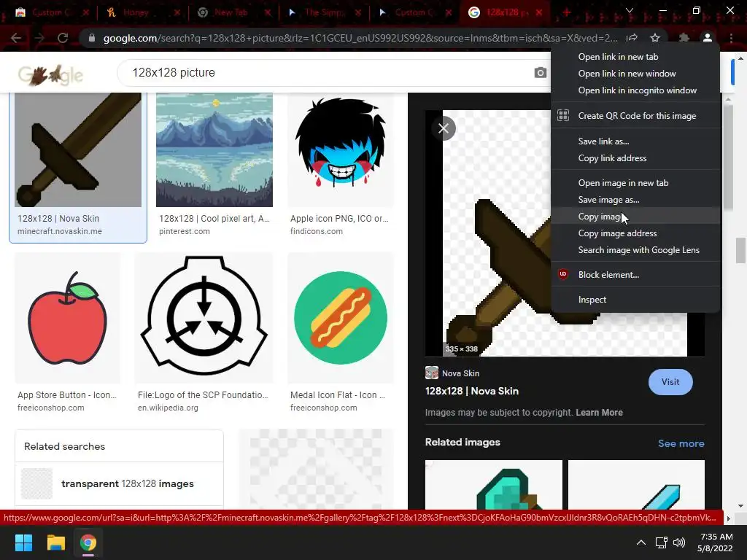Select Save image as...
The height and width of the screenshot is (560, 747).
point(635,200)
